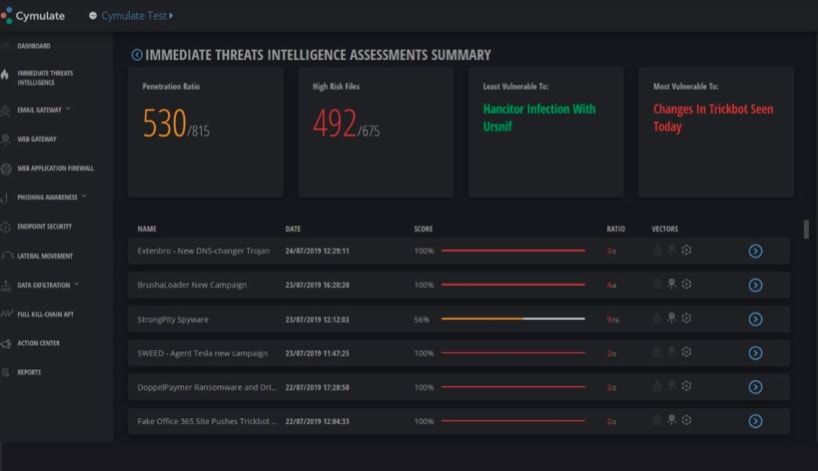818x471 pixels.
Task: Open Action Center from sidebar
Action: click(x=38, y=343)
